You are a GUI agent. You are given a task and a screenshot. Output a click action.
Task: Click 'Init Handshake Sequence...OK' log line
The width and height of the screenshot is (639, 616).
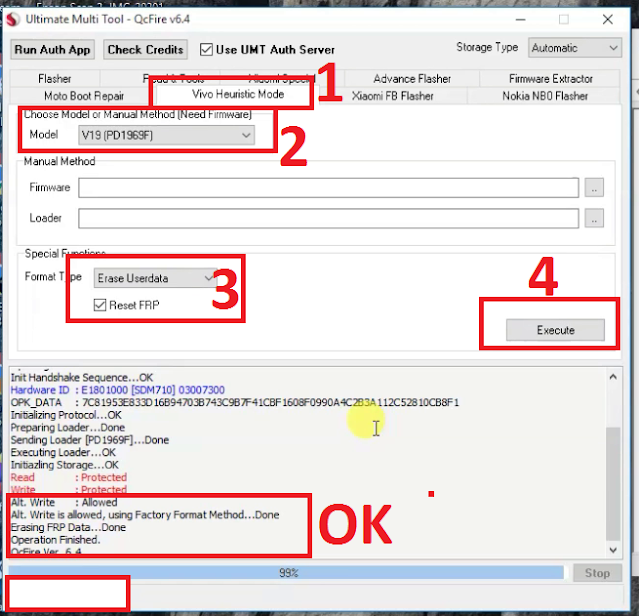[x=82, y=377]
